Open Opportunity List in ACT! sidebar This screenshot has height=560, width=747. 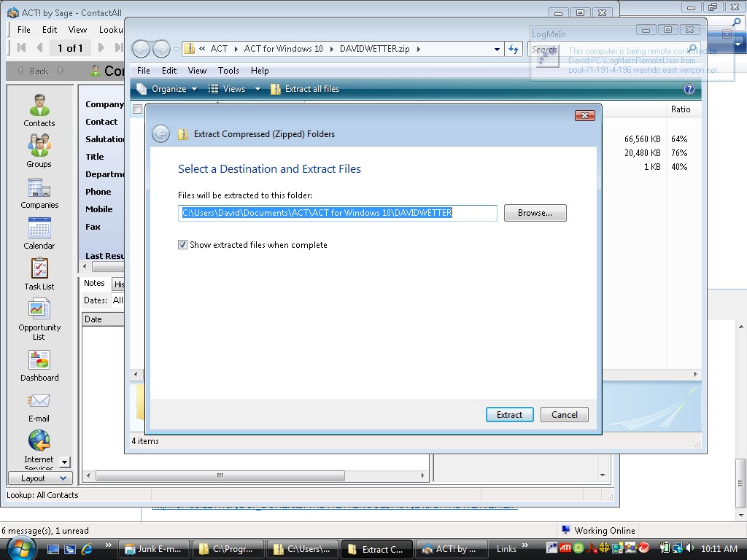click(39, 319)
